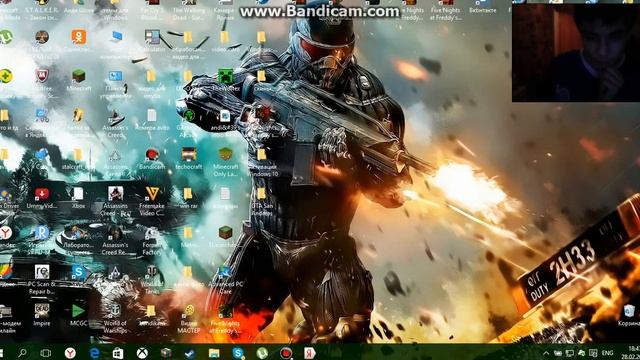Open taskbar search magnifier
The width and height of the screenshot is (640, 360).
[22, 352]
